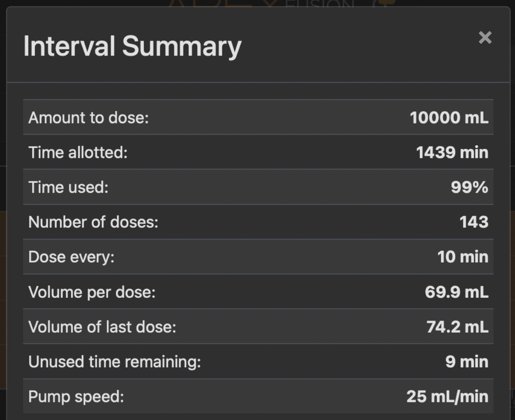Click the 9 min value
Image resolution: width=515 pixels, height=420 pixels.
coord(467,362)
